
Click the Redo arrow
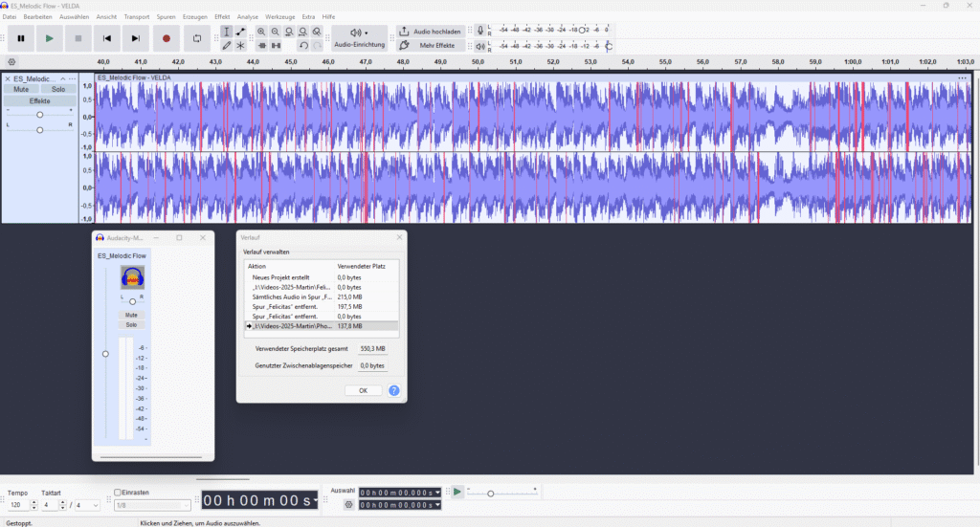pyautogui.click(x=317, y=45)
